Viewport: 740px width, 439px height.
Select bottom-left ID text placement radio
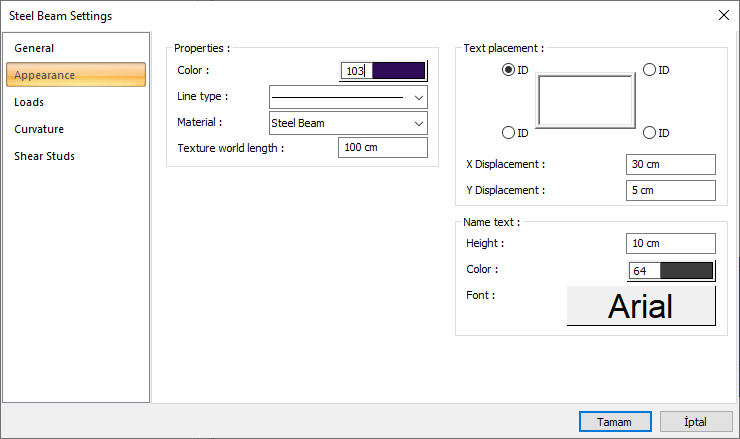coord(509,133)
